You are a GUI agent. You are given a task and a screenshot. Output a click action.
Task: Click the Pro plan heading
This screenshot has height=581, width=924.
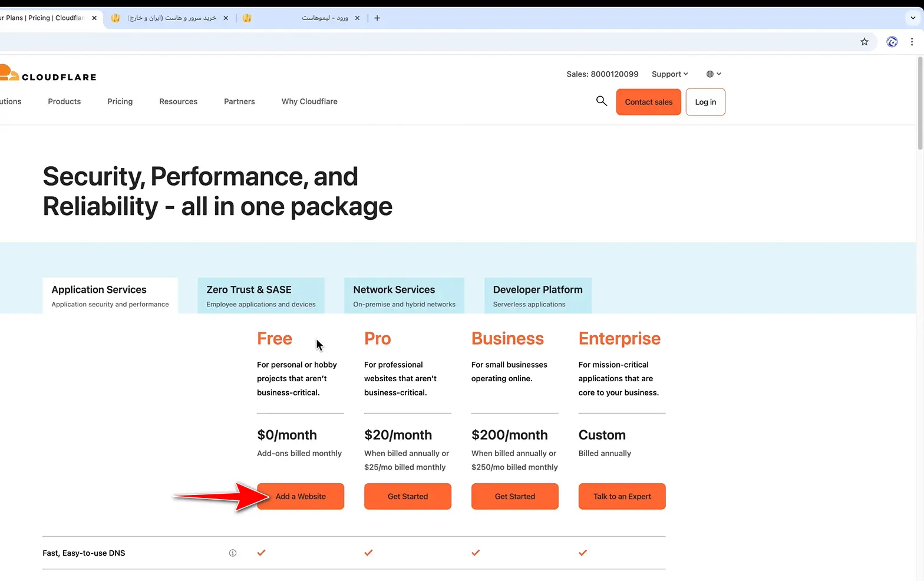pyautogui.click(x=378, y=339)
